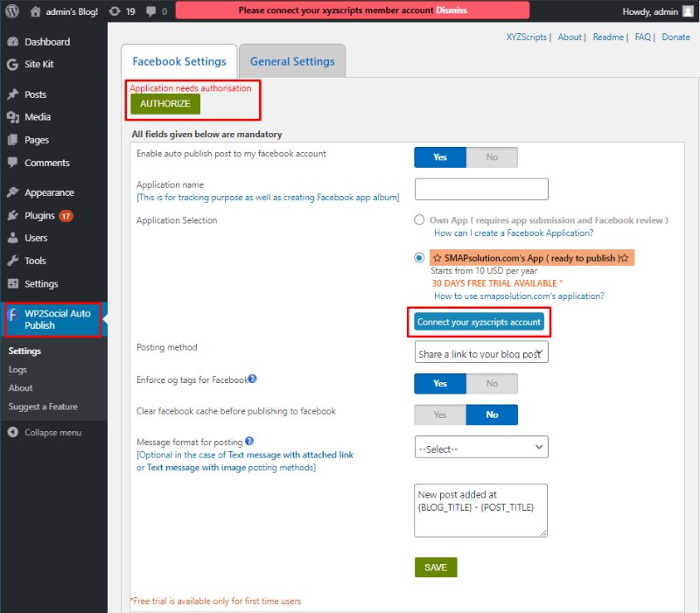Click Connect your xyzscripts account button

click(x=479, y=322)
